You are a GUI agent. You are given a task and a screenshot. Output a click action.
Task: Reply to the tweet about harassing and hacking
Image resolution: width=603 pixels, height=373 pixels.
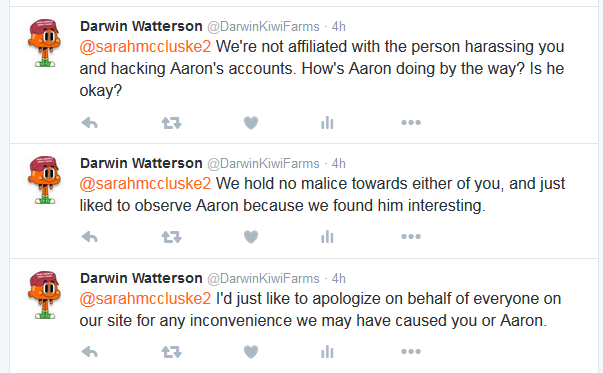click(90, 123)
